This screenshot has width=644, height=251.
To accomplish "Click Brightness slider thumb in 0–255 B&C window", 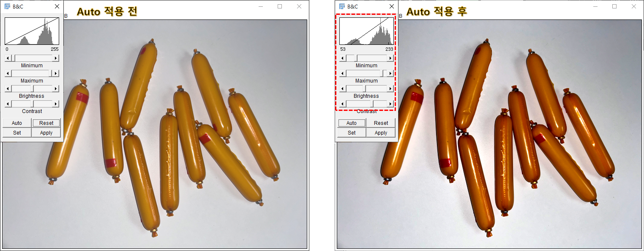I will point(32,88).
